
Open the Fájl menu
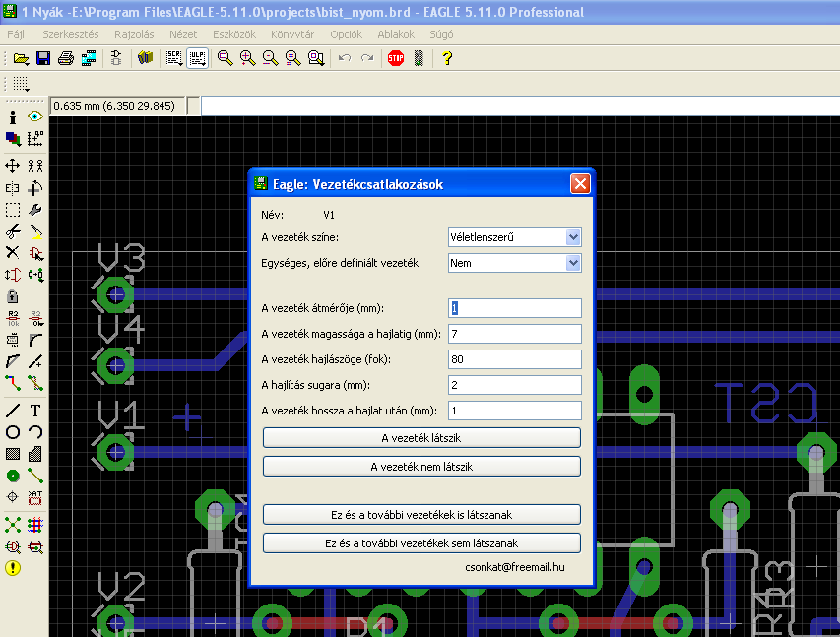(17, 33)
